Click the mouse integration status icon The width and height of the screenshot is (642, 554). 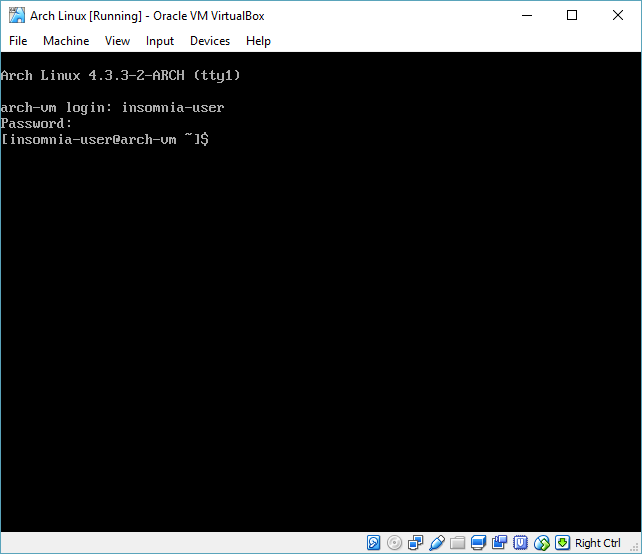point(542,543)
